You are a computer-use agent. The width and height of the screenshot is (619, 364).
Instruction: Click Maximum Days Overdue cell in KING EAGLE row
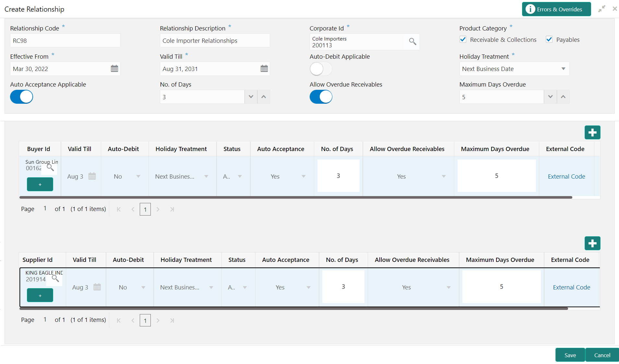pyautogui.click(x=501, y=287)
